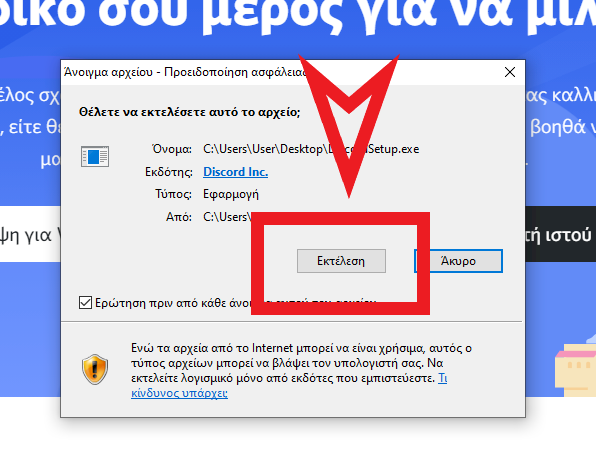Click the bold question Θέλετε να εκτελέσετε heading
The width and height of the screenshot is (596, 462).
(189, 112)
